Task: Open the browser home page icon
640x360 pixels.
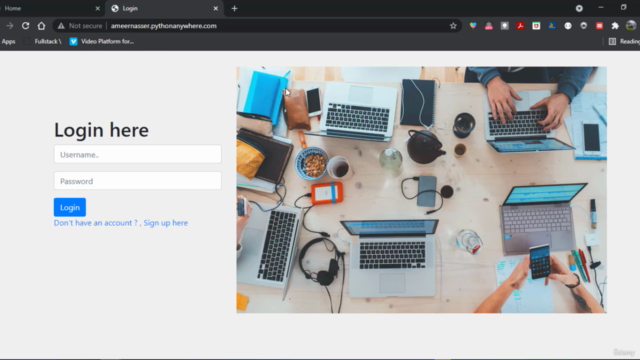Action: (x=41, y=26)
